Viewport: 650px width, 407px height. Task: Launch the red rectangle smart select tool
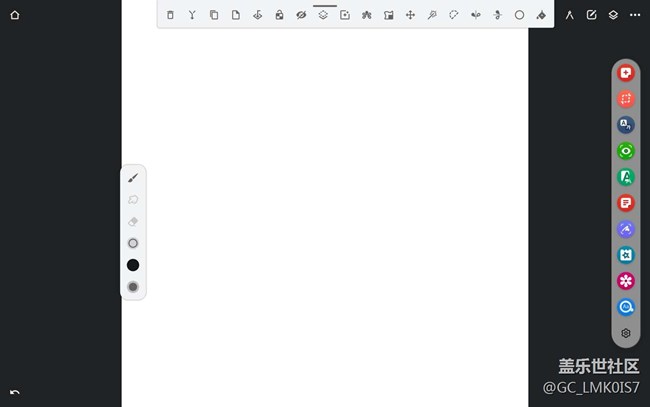point(626,99)
